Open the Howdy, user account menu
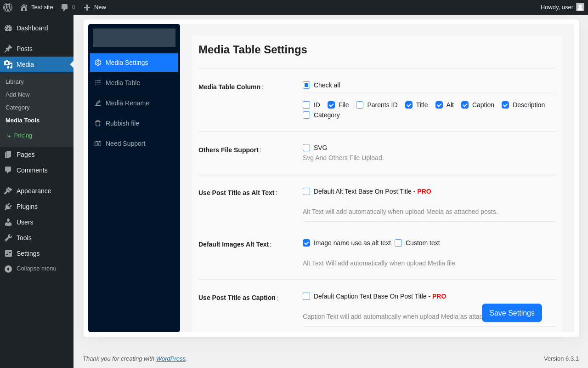Image resolution: width=588 pixels, height=368 pixels. coord(557,7)
